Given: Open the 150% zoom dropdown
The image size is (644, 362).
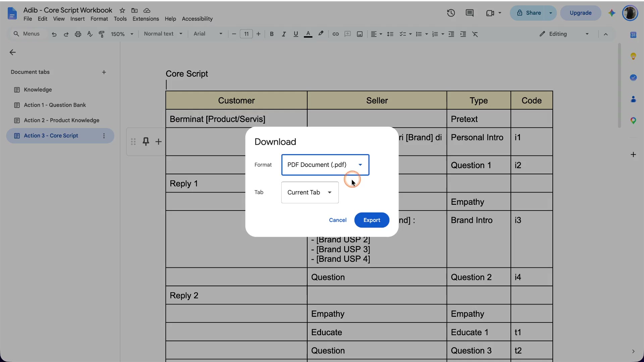Looking at the screenshot, I should point(122,34).
